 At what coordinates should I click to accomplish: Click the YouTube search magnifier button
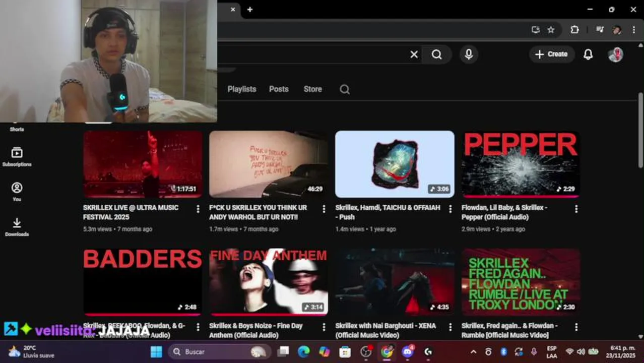coord(437,54)
